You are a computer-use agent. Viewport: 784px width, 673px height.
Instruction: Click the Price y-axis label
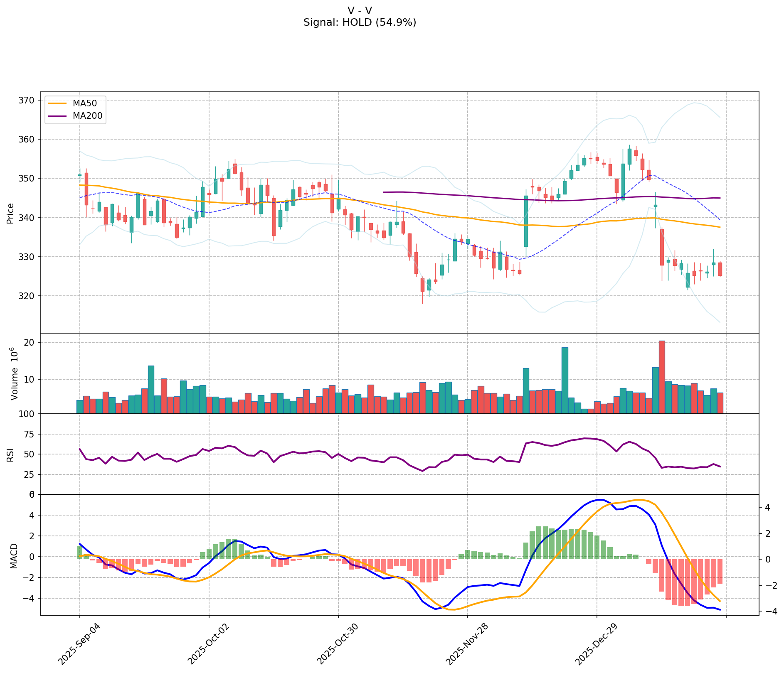click(10, 213)
